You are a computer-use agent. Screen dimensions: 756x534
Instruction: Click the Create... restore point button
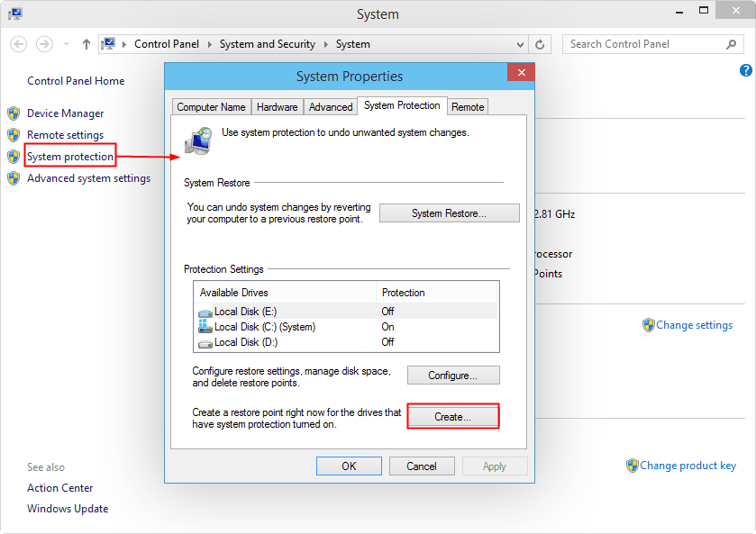coord(453,417)
